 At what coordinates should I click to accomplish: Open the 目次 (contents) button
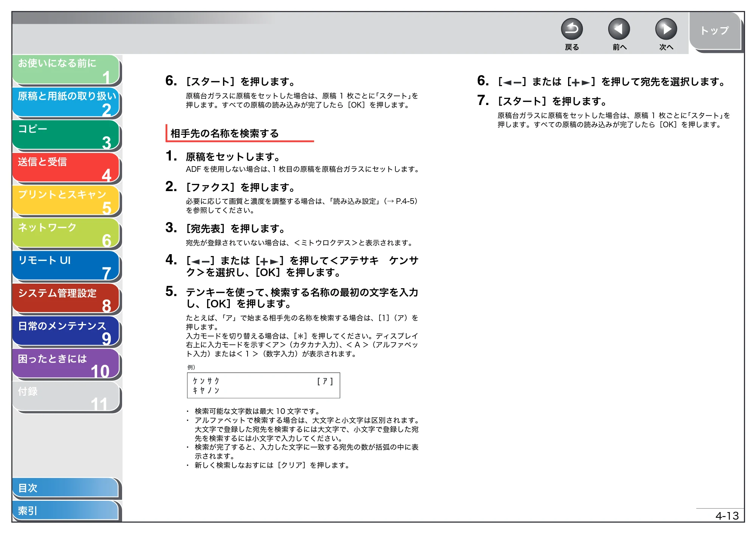pyautogui.click(x=66, y=488)
